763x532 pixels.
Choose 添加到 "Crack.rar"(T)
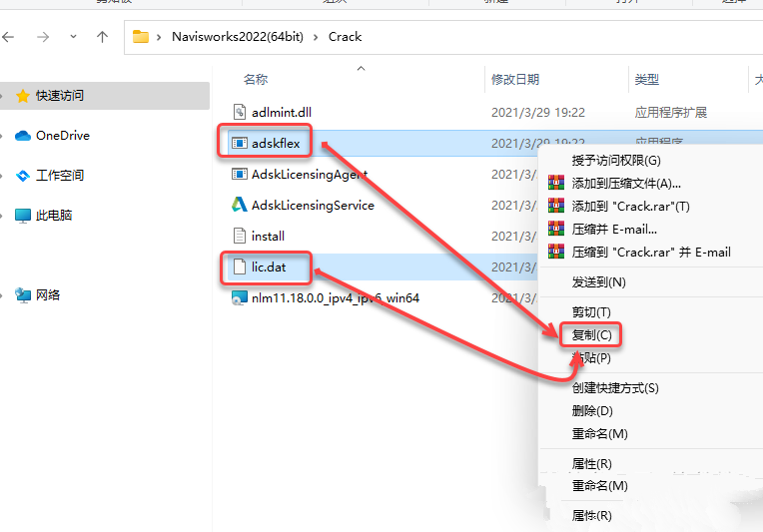[x=630, y=207]
